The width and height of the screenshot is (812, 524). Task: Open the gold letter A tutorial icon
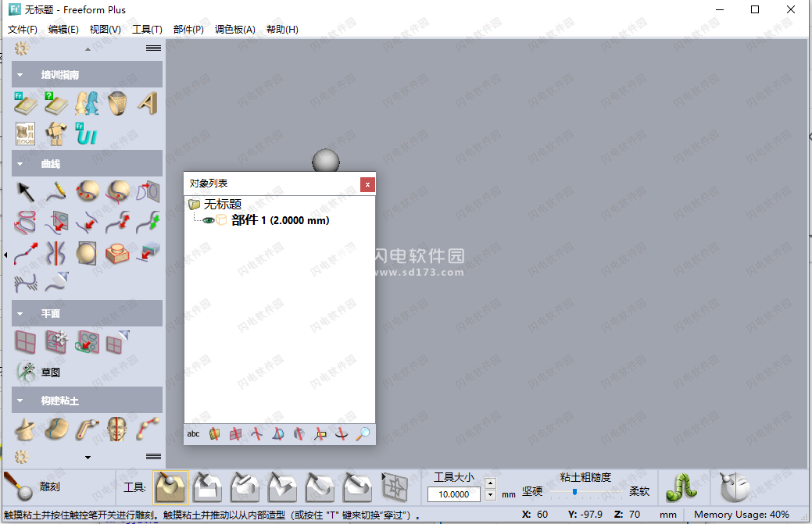(x=148, y=103)
